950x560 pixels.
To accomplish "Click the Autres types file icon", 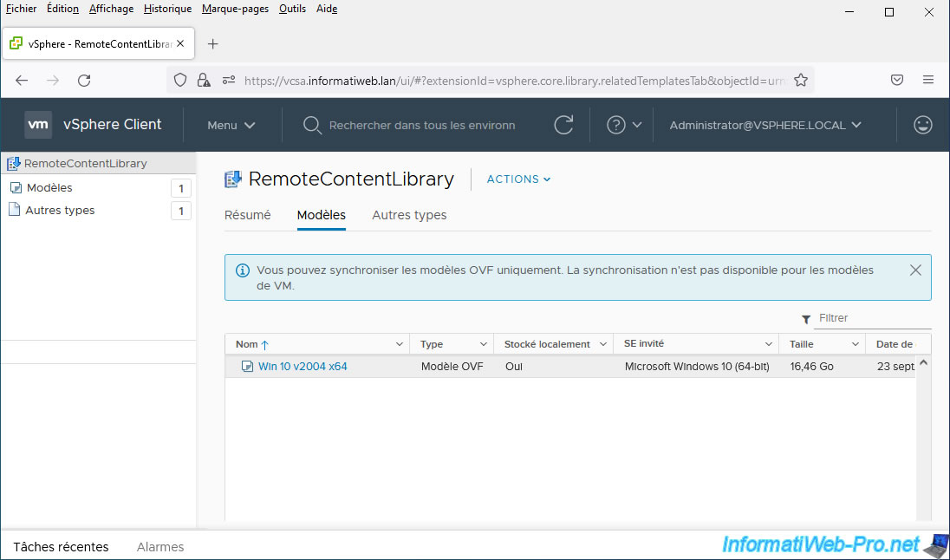I will click(14, 210).
